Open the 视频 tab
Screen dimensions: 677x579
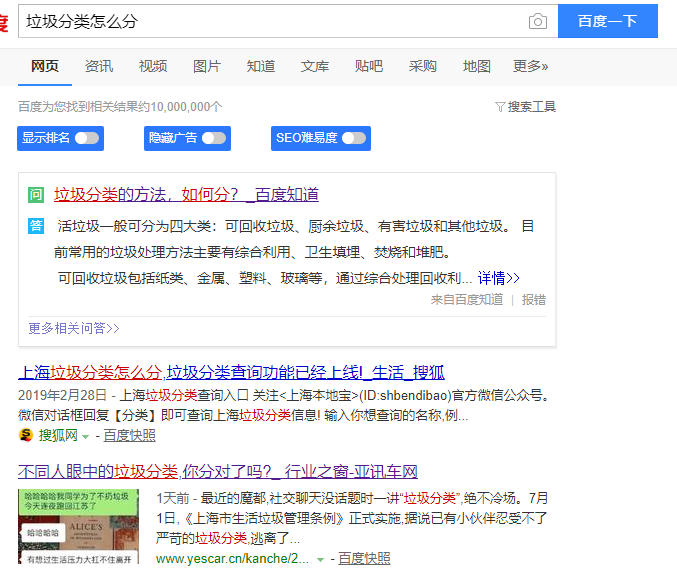click(x=153, y=66)
